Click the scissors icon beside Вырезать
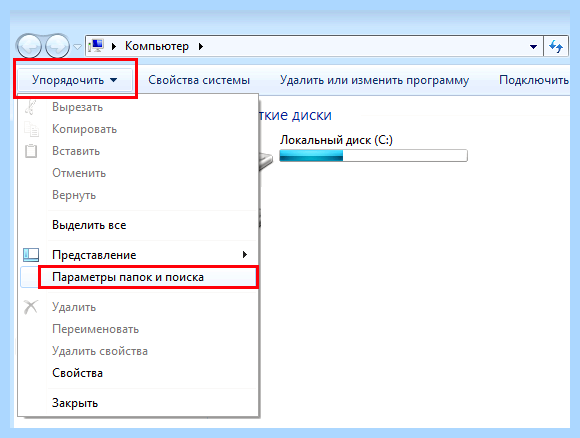This screenshot has height=438, width=580. (x=31, y=107)
